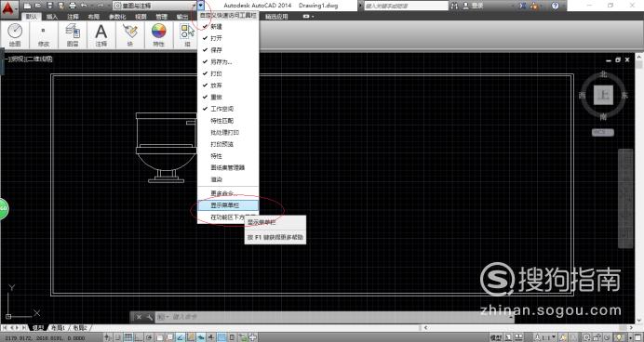Click the print icon in quick access toolbar

tap(73, 6)
